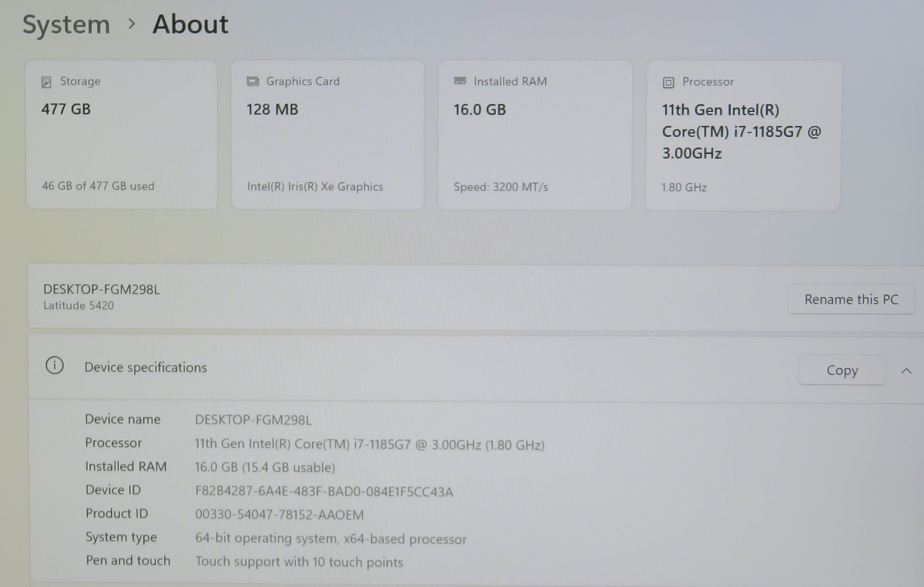The image size is (924, 587).
Task: Click the DESKTOP-FGM298L name in header
Action: [102, 289]
